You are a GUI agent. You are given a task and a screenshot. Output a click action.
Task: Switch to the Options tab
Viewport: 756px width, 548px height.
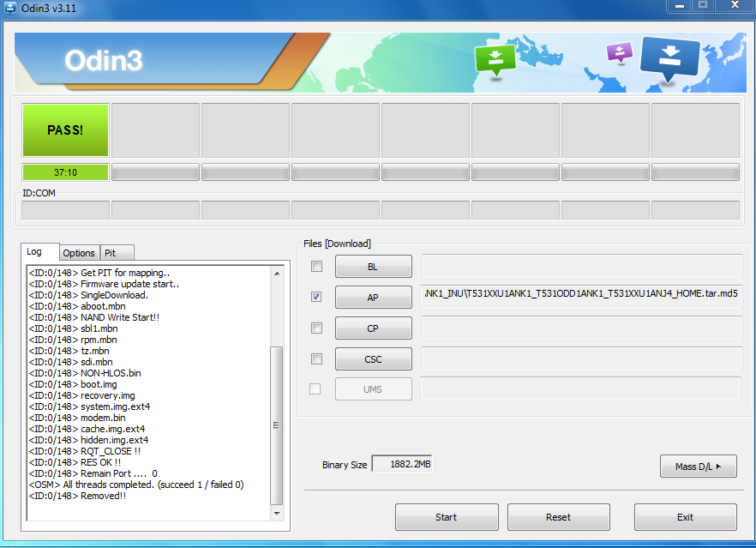click(79, 253)
